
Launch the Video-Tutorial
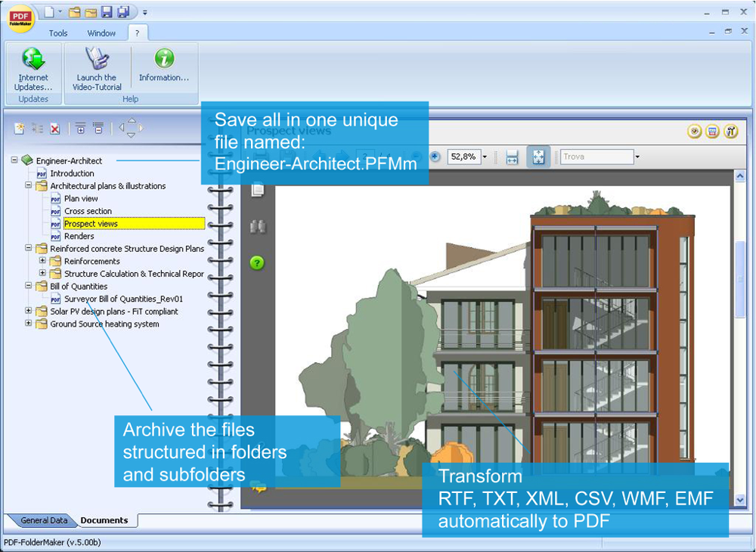97,69
